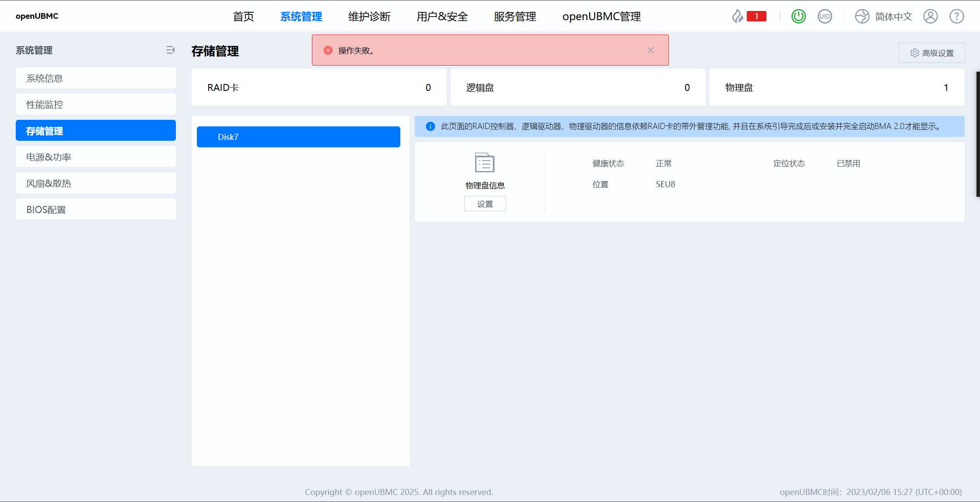Click the language globe icon
The height and width of the screenshot is (502, 980).
862,17
